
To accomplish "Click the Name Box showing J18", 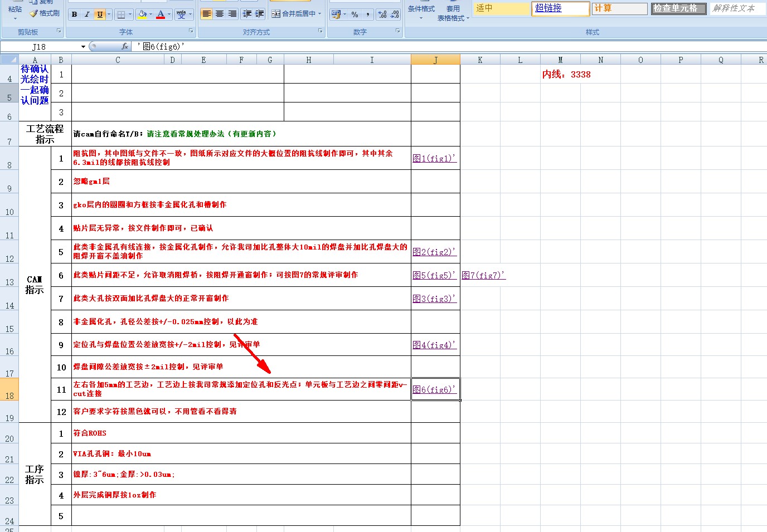I will [x=39, y=47].
